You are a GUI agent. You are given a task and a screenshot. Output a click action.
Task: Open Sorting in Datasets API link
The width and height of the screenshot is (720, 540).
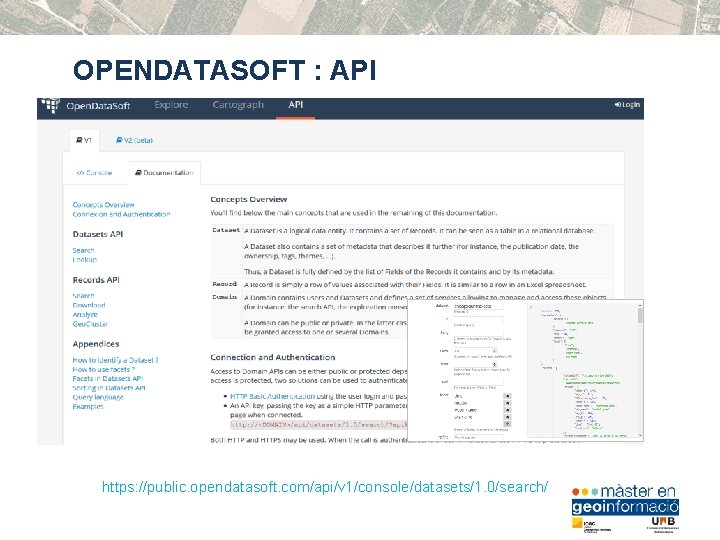(x=109, y=388)
